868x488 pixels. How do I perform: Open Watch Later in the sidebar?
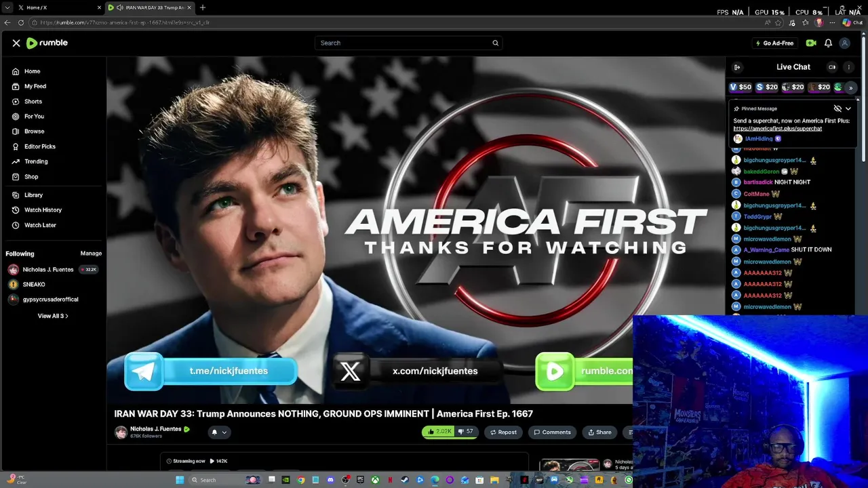coord(40,225)
